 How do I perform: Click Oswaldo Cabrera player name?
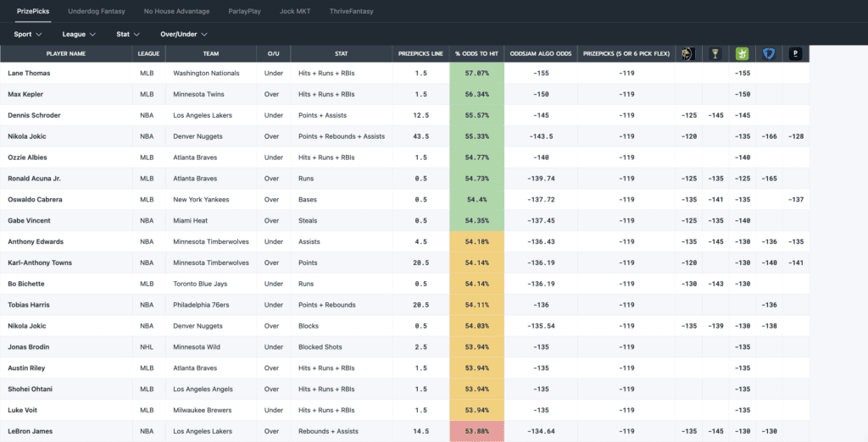coord(36,200)
